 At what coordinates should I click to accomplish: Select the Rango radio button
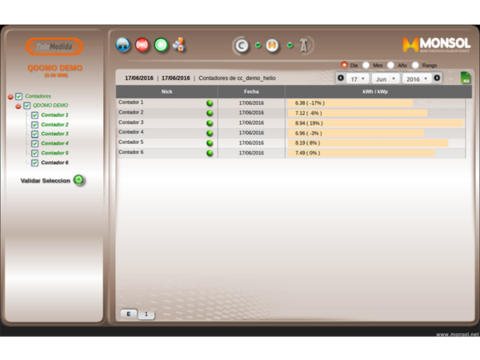(x=415, y=65)
